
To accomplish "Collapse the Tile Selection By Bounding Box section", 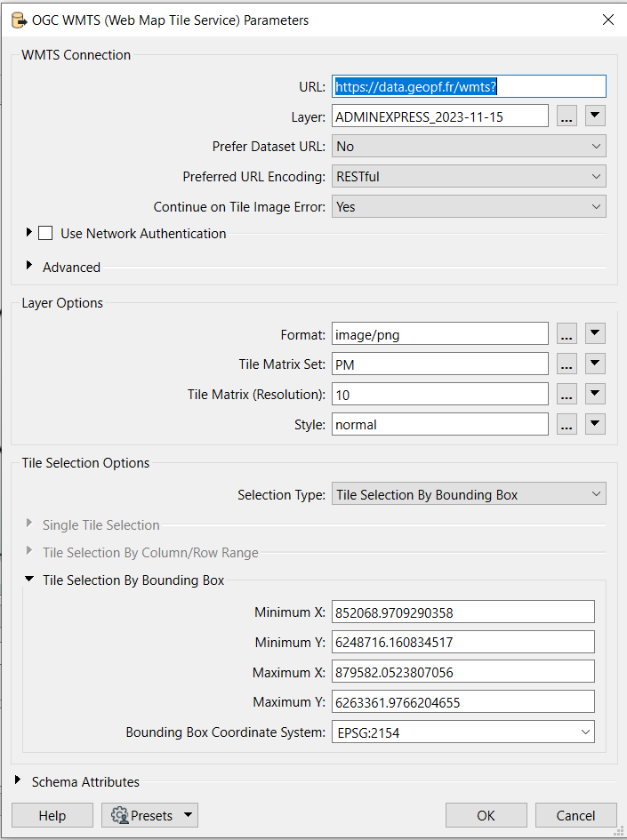I will pos(29,580).
